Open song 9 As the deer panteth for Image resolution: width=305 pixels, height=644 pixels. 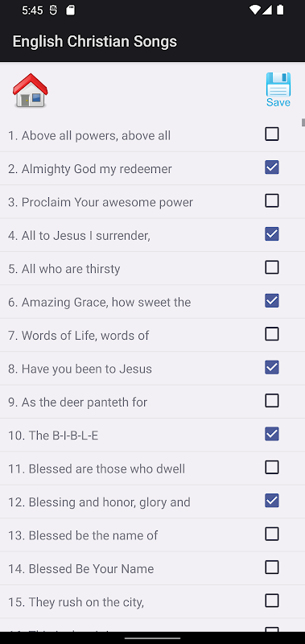click(x=77, y=402)
